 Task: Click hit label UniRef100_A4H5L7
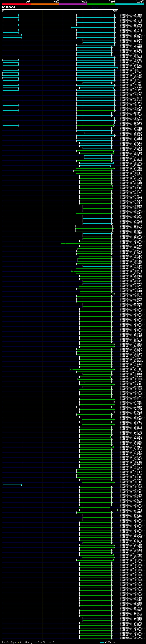tap(131, 201)
